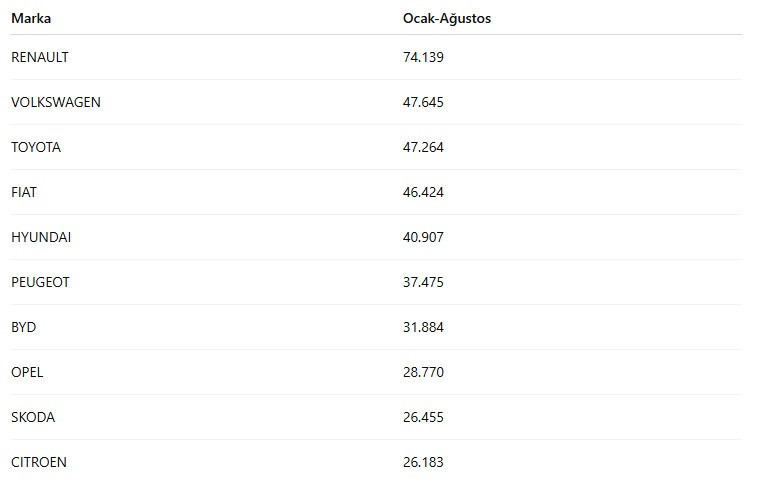775x488 pixels.
Task: Select the TOYOTA brand cell
Action: click(x=36, y=147)
